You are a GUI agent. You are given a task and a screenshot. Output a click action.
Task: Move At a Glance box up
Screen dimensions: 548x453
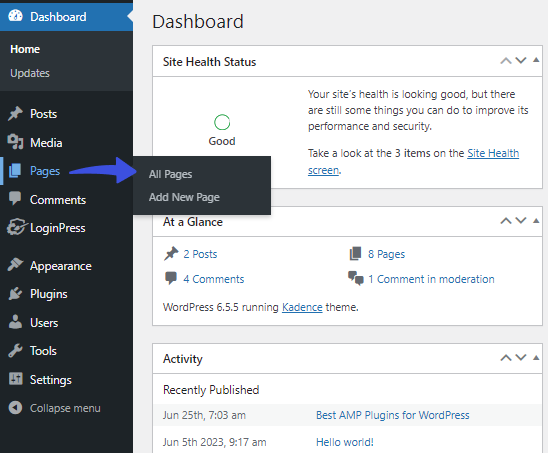click(x=506, y=221)
